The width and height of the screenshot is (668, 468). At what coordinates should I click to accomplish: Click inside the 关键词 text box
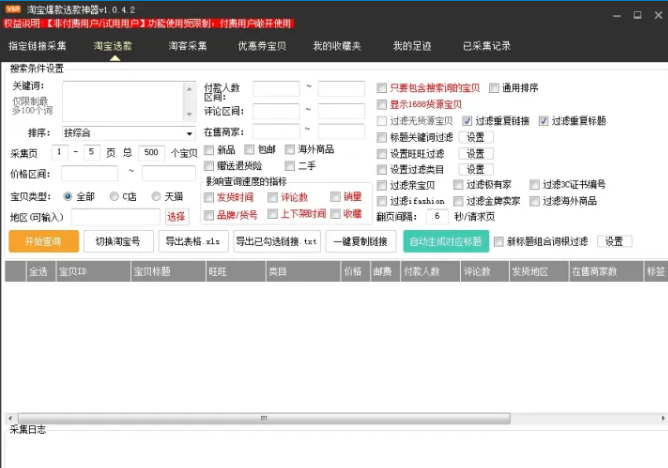pos(123,101)
